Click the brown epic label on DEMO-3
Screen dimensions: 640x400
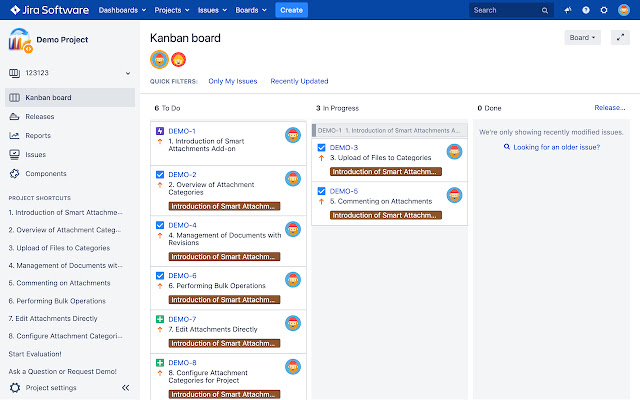click(x=386, y=171)
